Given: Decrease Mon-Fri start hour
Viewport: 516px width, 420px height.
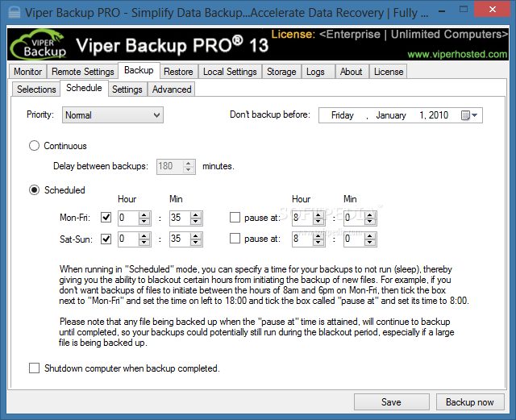Looking at the screenshot, I should tap(144, 222).
